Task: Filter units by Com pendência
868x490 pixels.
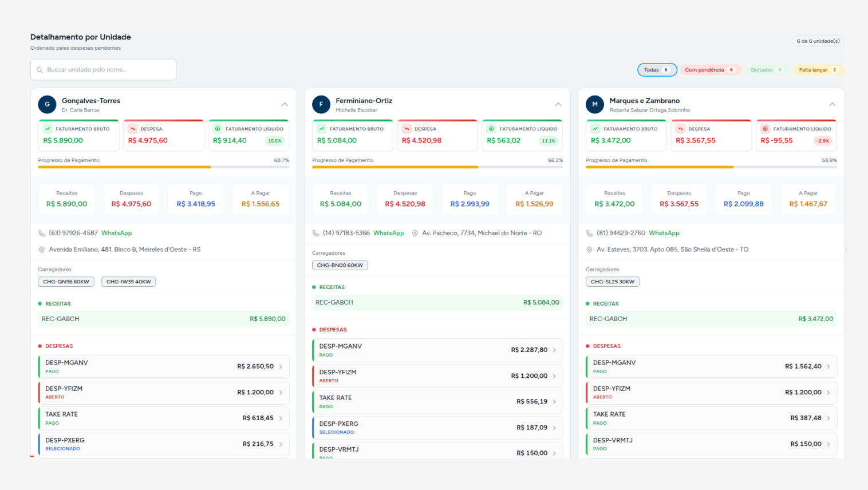Action: 710,70
